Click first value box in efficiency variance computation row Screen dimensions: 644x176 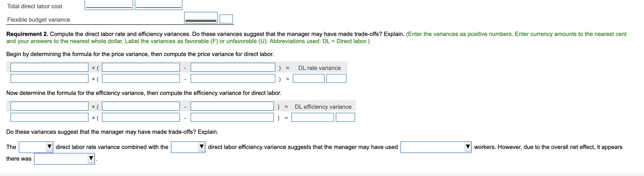click(x=49, y=117)
